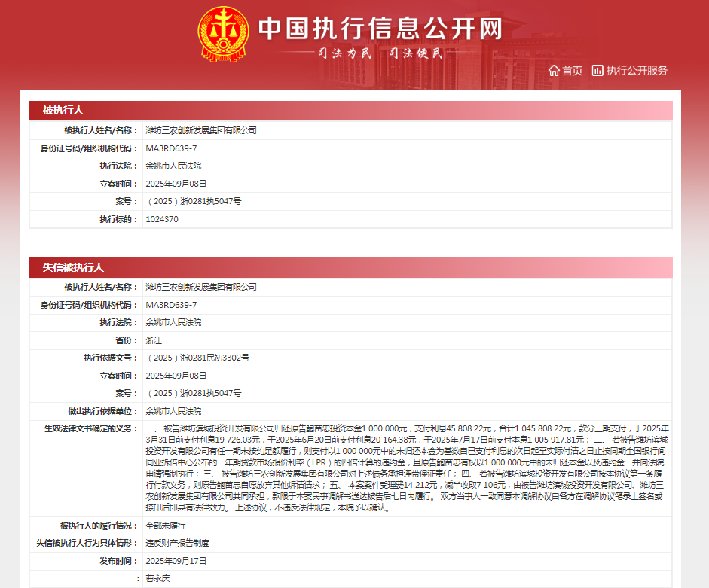Select the name 曹永庆 in the last row
The image size is (709, 588).
point(157,578)
